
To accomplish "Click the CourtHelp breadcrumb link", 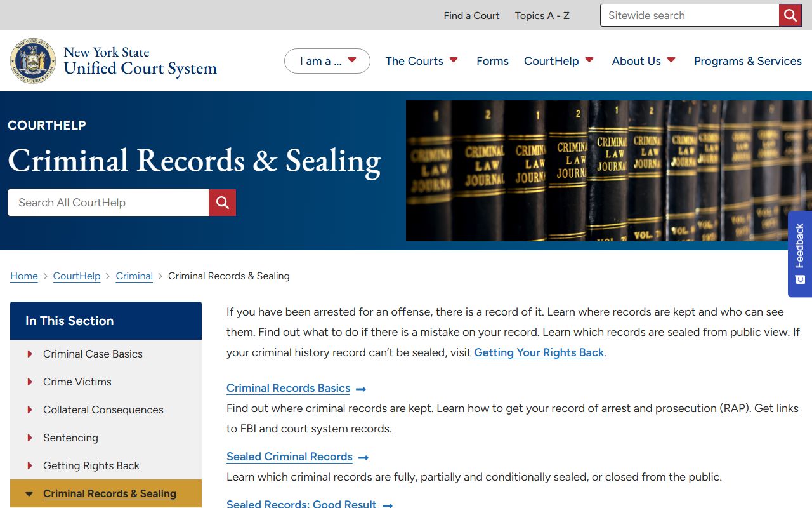I will (77, 276).
